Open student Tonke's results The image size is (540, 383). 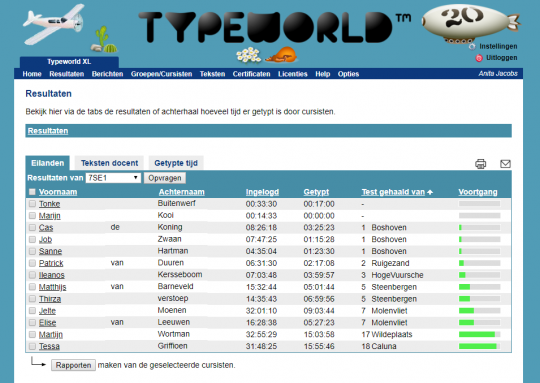[49, 204]
